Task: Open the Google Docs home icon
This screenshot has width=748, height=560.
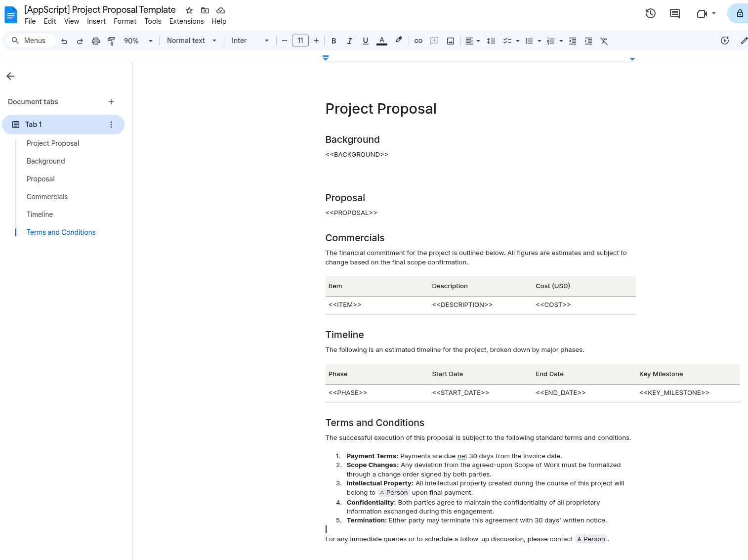Action: pyautogui.click(x=11, y=15)
